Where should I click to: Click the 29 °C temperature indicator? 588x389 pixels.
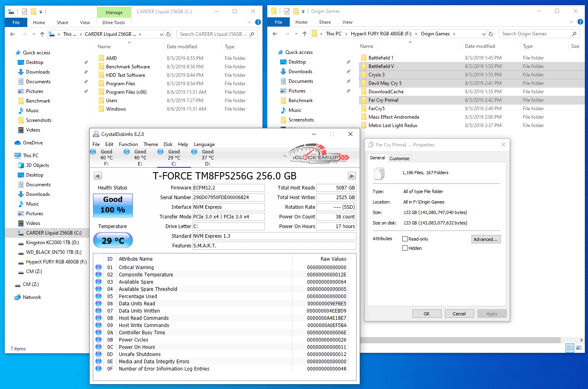click(113, 241)
